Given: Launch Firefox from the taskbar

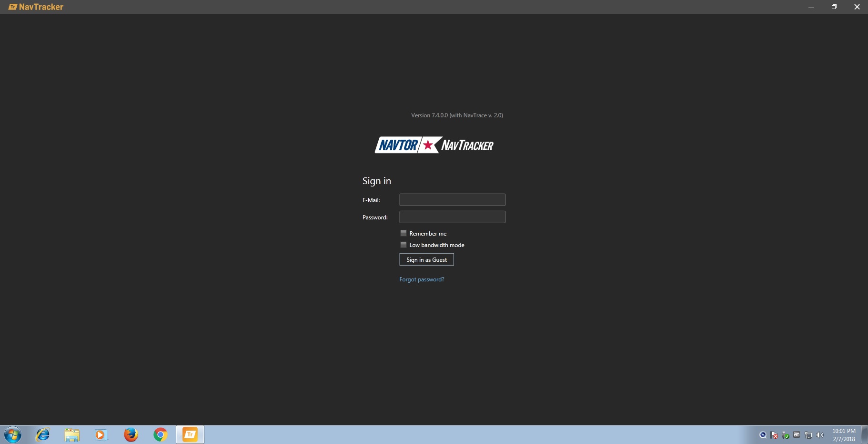Looking at the screenshot, I should (x=131, y=435).
